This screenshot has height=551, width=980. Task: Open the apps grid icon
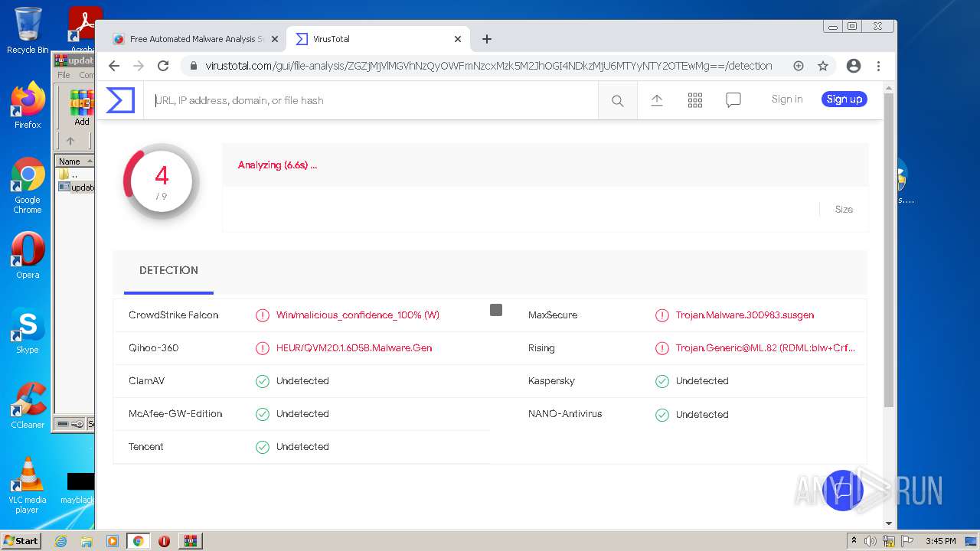click(695, 100)
